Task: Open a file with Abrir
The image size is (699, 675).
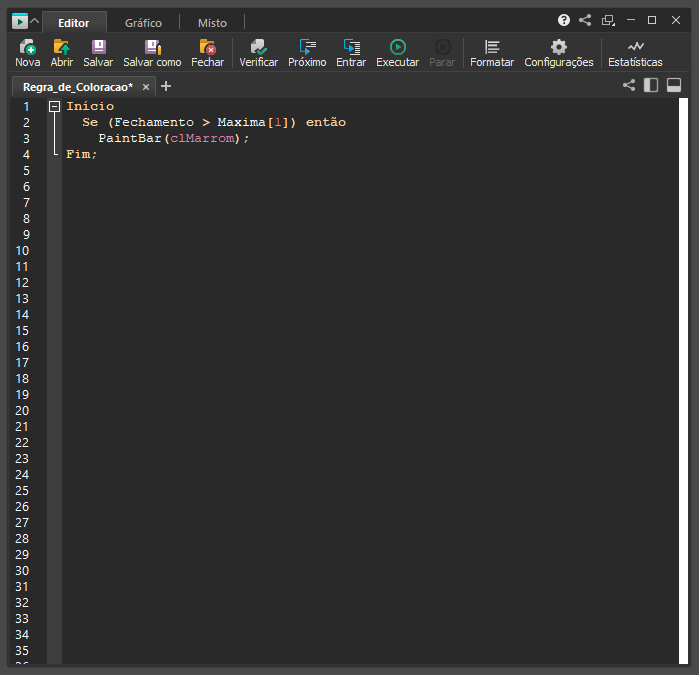Action: 62,47
